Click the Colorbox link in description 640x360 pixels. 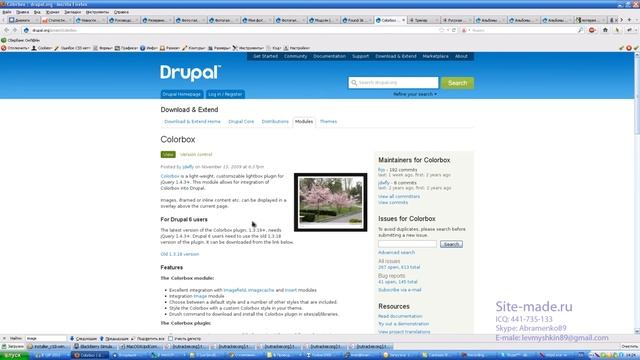(x=170, y=176)
